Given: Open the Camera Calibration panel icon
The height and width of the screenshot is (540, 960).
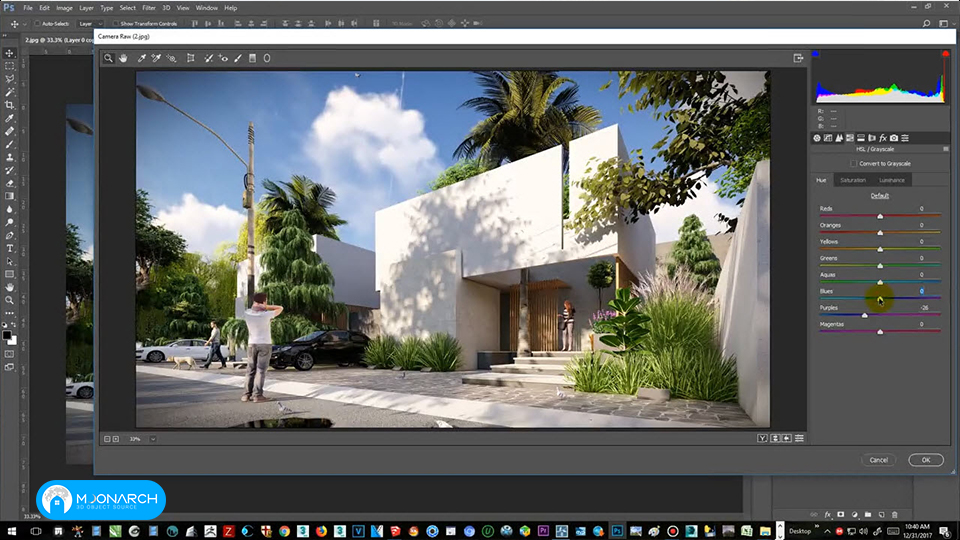Looking at the screenshot, I should click(x=894, y=138).
